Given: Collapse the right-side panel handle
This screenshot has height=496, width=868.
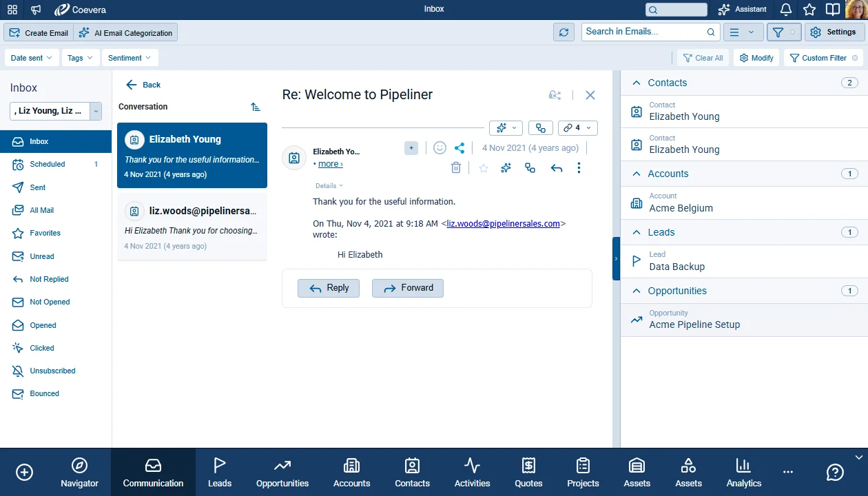Looking at the screenshot, I should pyautogui.click(x=616, y=258).
